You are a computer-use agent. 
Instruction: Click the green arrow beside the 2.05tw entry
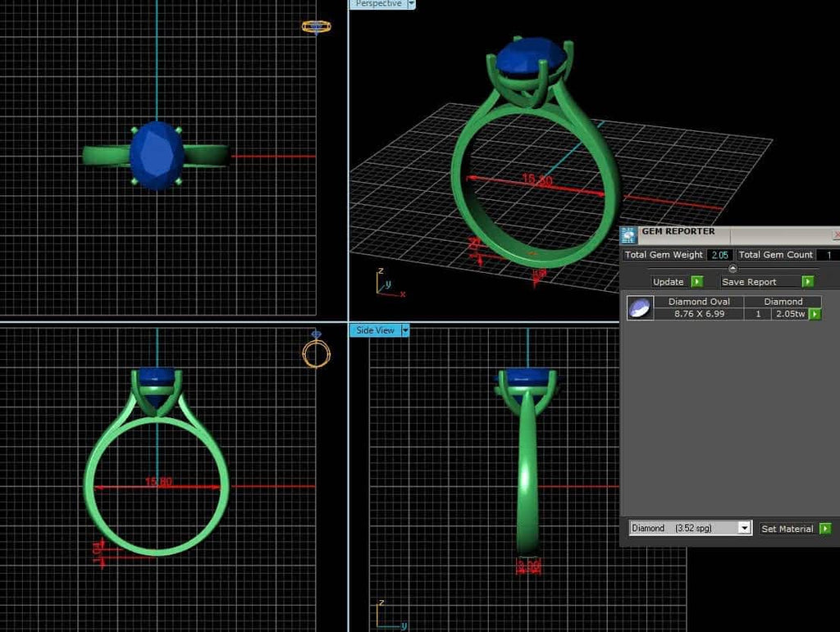point(814,314)
